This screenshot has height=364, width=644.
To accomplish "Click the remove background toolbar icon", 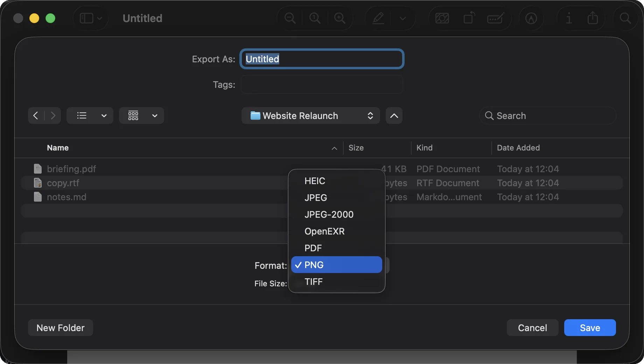I will pos(442,18).
